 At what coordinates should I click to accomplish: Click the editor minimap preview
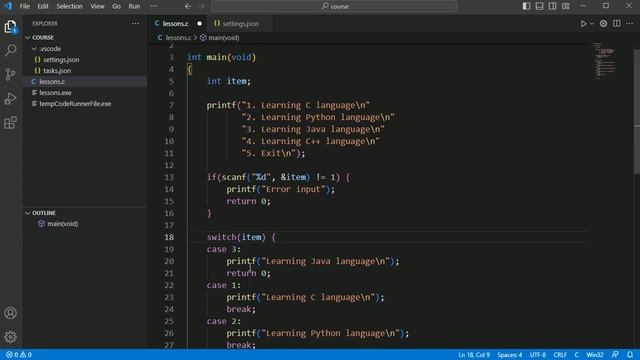pos(604,61)
